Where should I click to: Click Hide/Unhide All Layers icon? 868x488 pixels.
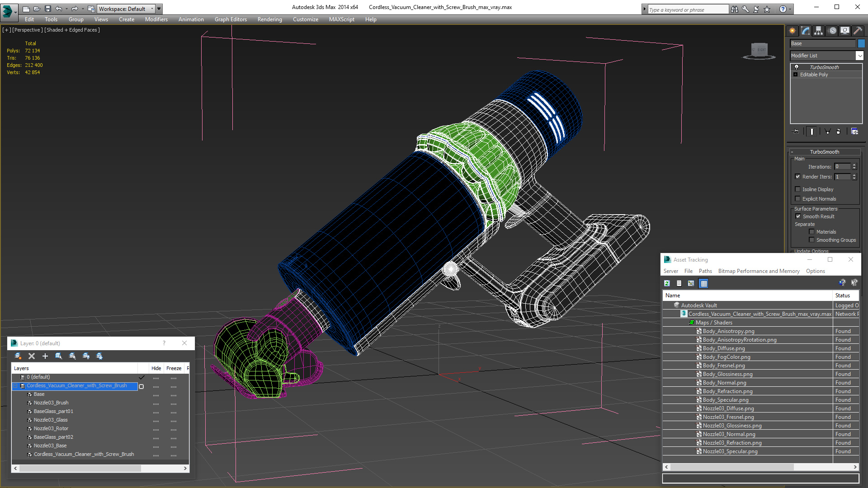coord(86,356)
